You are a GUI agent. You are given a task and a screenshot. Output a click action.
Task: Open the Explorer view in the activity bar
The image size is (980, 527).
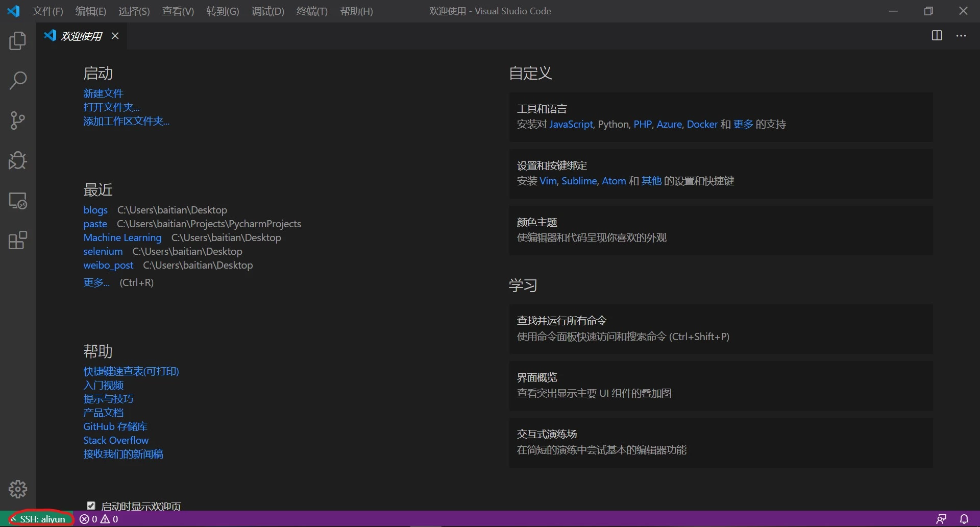coord(18,41)
